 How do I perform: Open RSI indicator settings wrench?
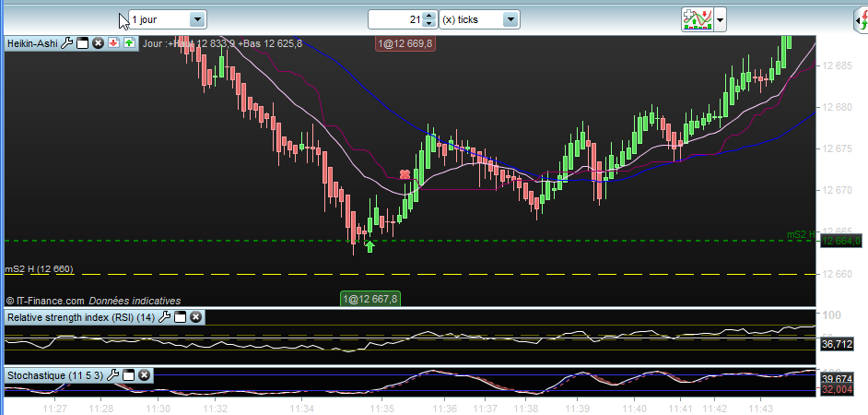165,317
